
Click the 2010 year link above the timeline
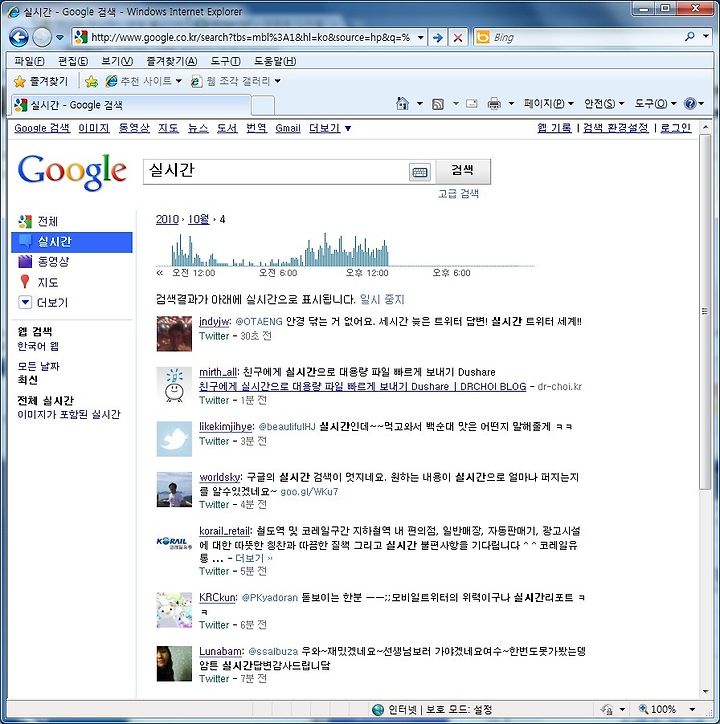pyautogui.click(x=167, y=219)
